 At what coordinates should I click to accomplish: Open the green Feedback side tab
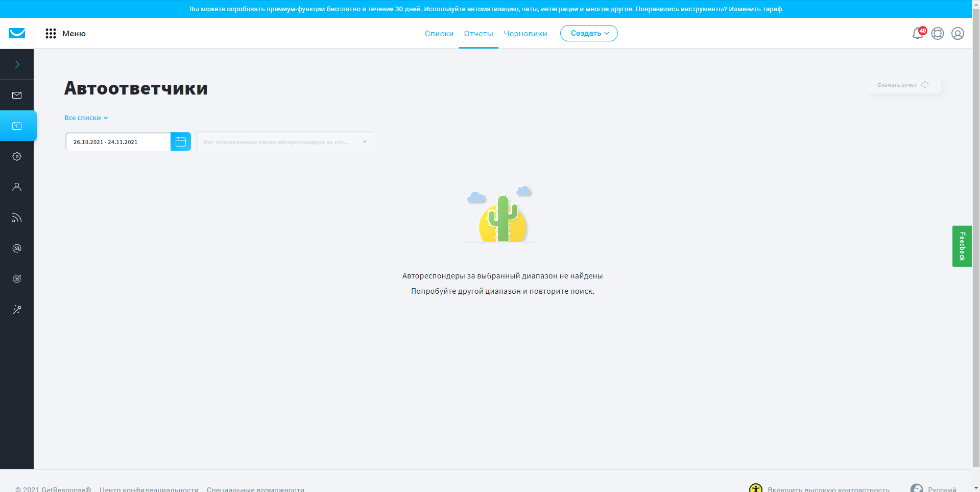click(x=962, y=246)
